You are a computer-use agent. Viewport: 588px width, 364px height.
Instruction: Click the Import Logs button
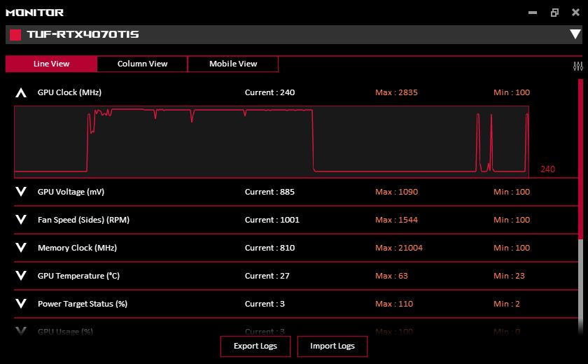click(332, 346)
